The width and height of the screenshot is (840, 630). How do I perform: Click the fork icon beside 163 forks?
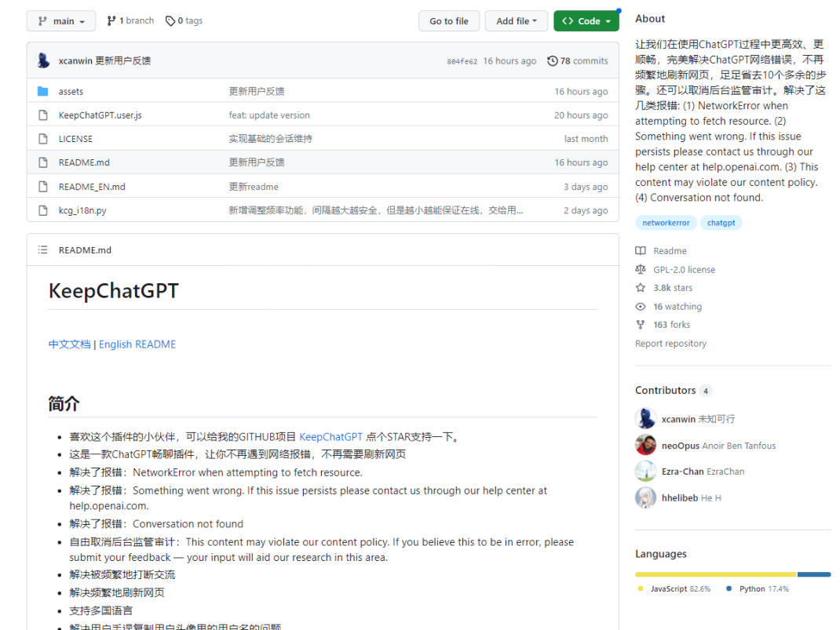640,324
